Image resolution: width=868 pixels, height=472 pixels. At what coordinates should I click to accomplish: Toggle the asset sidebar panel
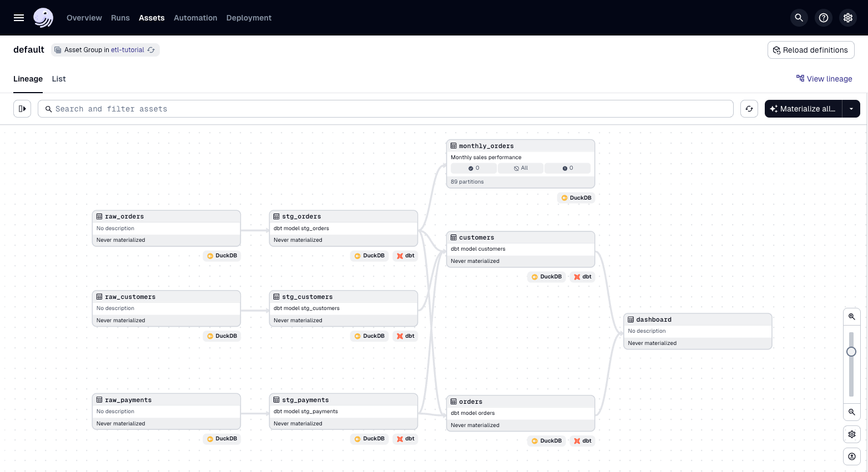22,109
